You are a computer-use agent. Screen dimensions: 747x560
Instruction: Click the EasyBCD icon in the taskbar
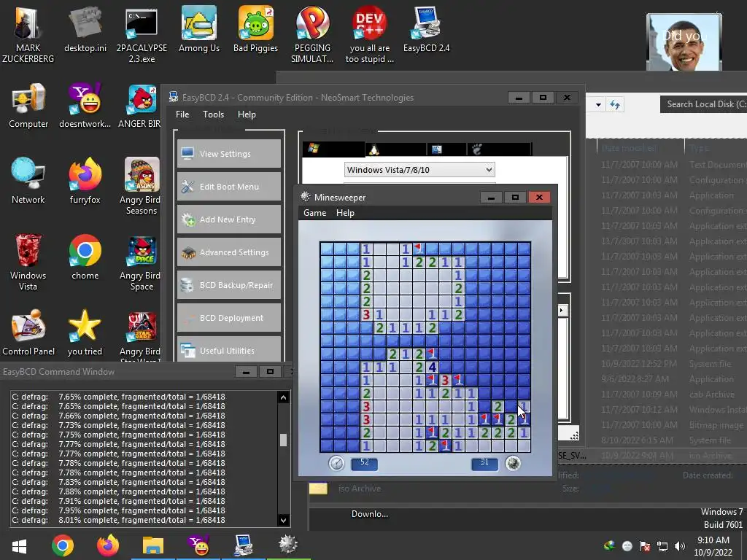tap(244, 545)
